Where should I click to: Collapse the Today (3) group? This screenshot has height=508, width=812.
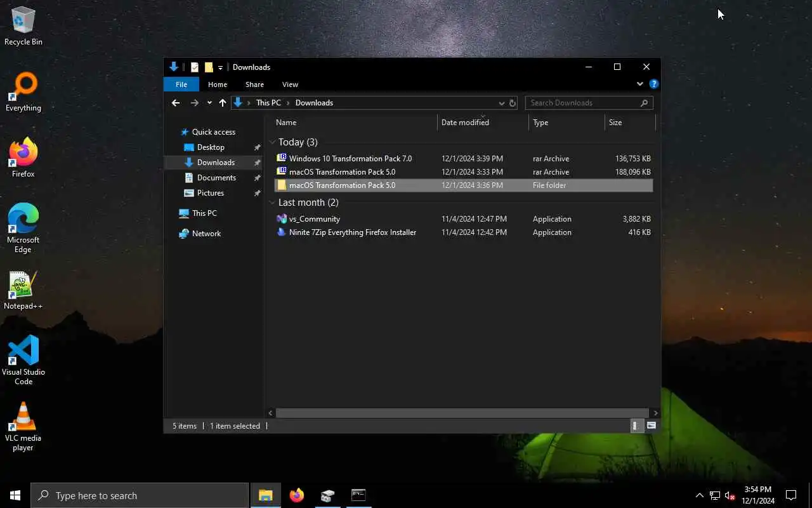pos(272,142)
